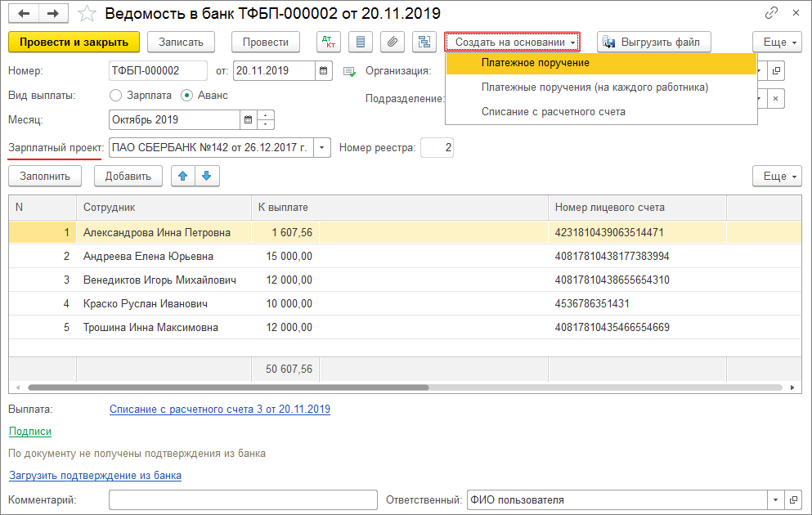Open document structure icon
The image size is (812, 515).
click(424, 42)
